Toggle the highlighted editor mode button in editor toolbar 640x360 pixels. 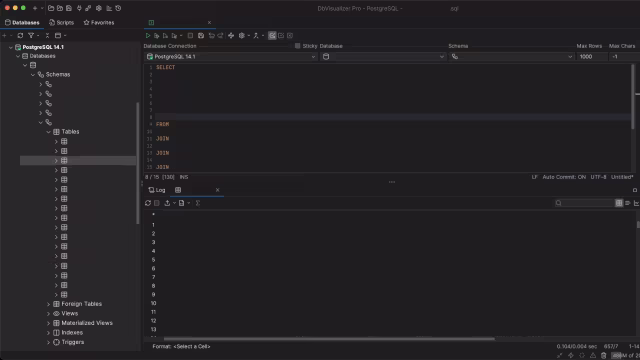click(x=272, y=36)
